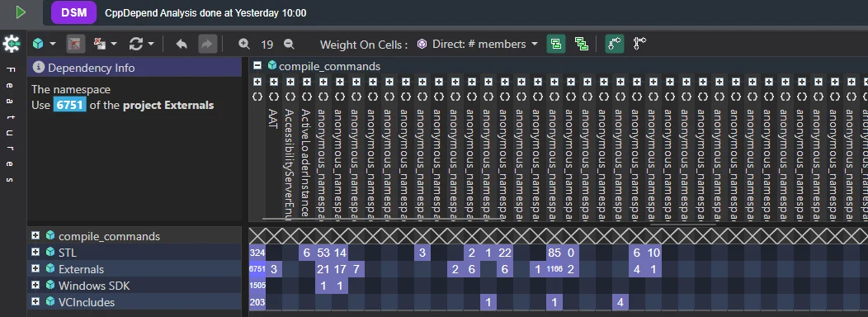Viewport: 868px width, 317px height.
Task: Click the settings gear icon in sidebar
Action: pyautogui.click(x=12, y=44)
